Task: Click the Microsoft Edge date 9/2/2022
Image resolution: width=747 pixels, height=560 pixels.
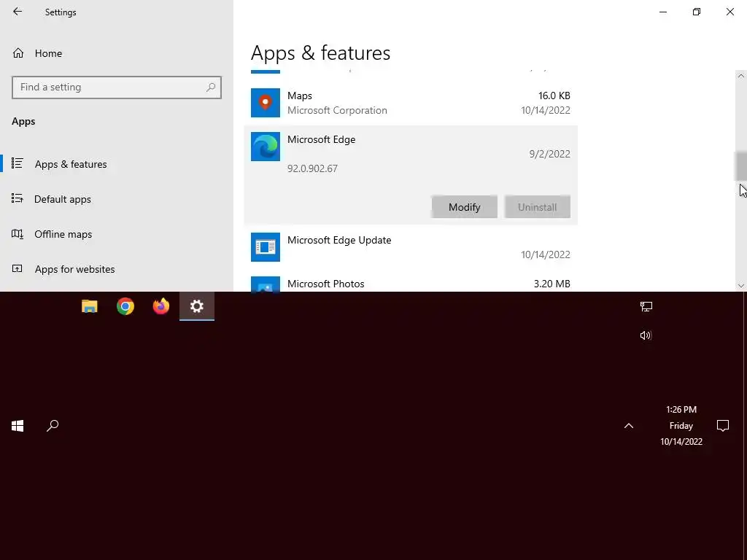Action: pos(550,154)
